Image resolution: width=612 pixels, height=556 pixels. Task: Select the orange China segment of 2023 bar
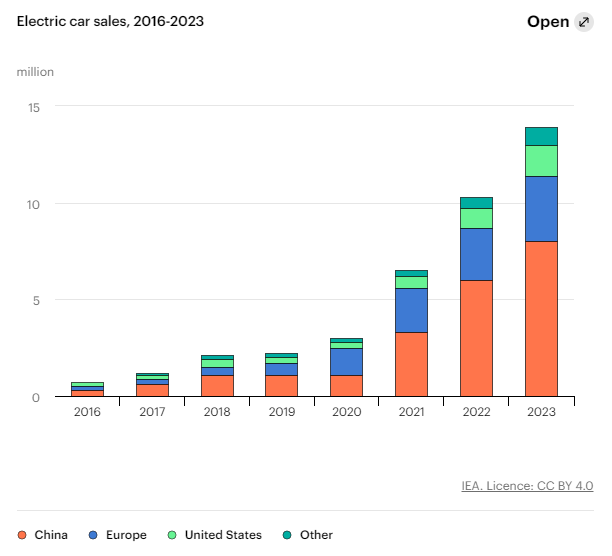click(x=541, y=318)
